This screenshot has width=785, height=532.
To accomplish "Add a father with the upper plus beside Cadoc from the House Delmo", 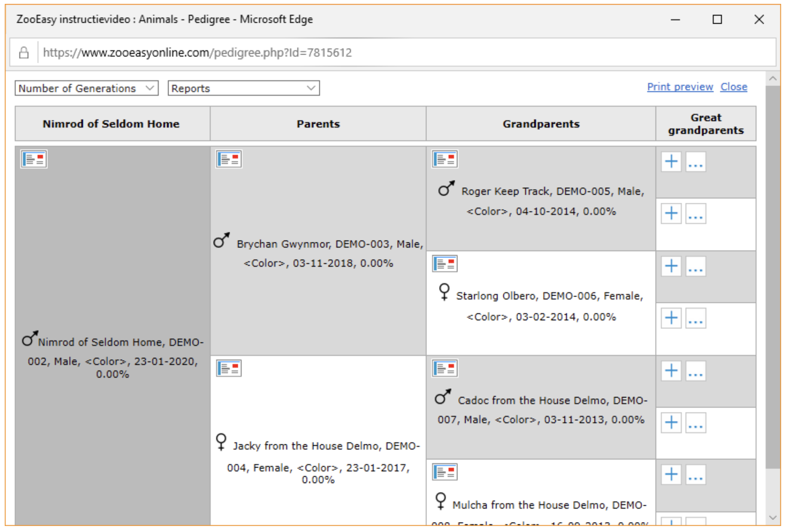I will point(671,370).
